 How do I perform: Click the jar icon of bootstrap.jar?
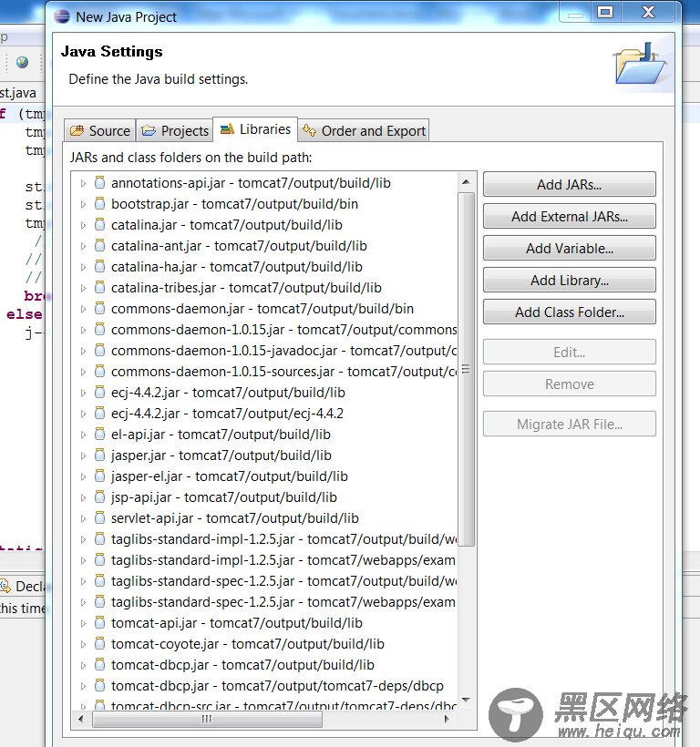click(x=99, y=203)
